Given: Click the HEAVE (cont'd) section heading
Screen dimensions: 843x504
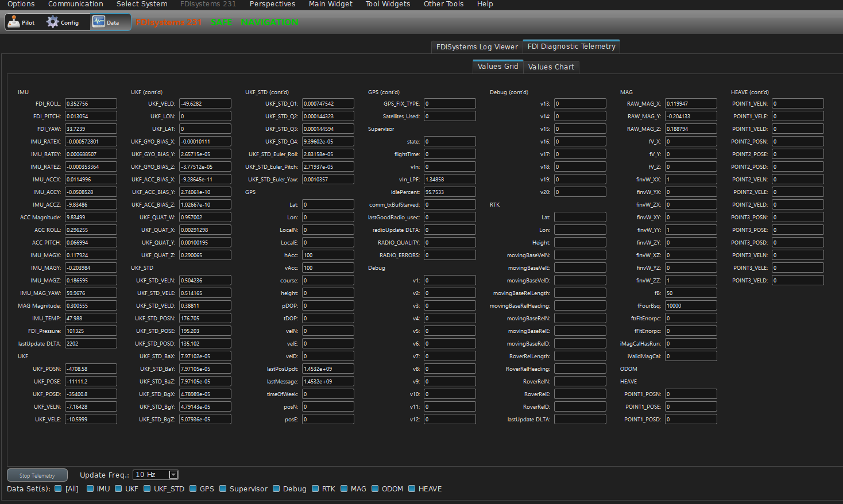Looking at the screenshot, I should click(749, 92).
